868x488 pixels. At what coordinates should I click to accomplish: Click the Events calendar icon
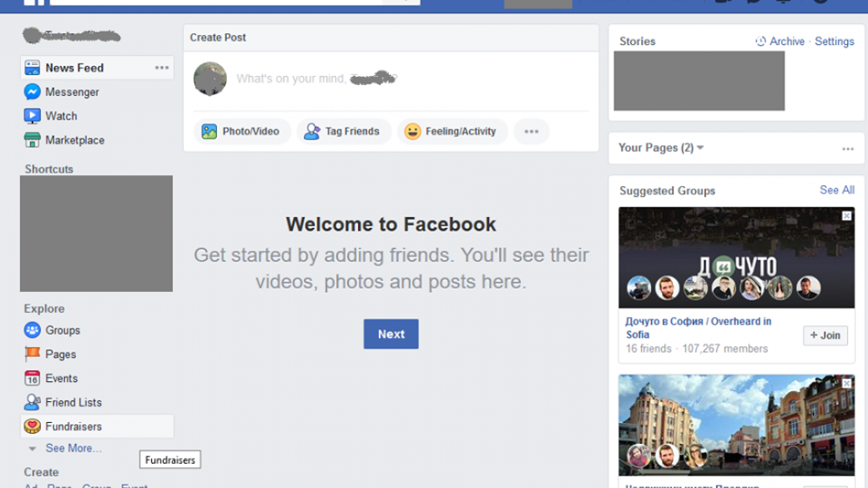pyautogui.click(x=32, y=379)
